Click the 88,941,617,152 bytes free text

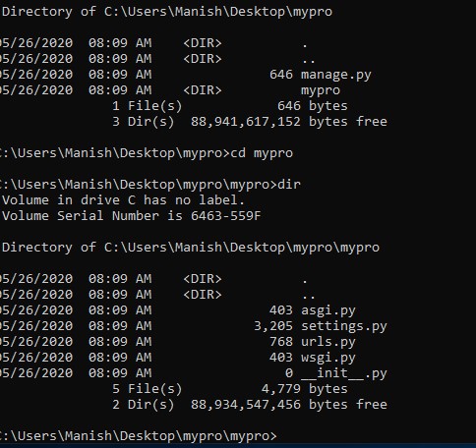[x=289, y=122]
